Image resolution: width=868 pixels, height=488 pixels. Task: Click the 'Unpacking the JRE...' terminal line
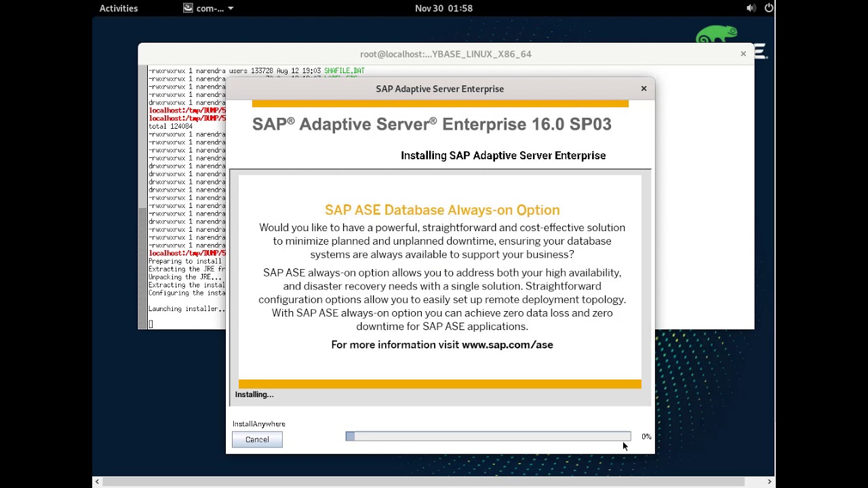click(x=185, y=277)
